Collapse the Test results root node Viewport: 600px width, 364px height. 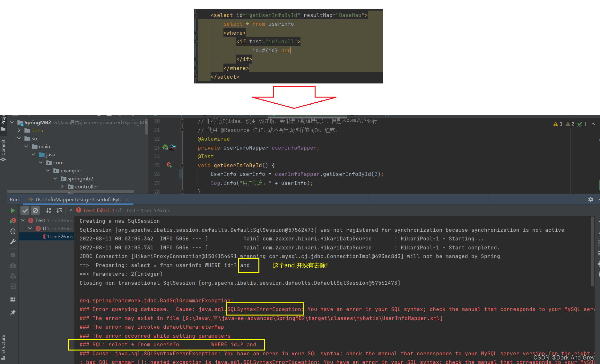click(x=23, y=220)
